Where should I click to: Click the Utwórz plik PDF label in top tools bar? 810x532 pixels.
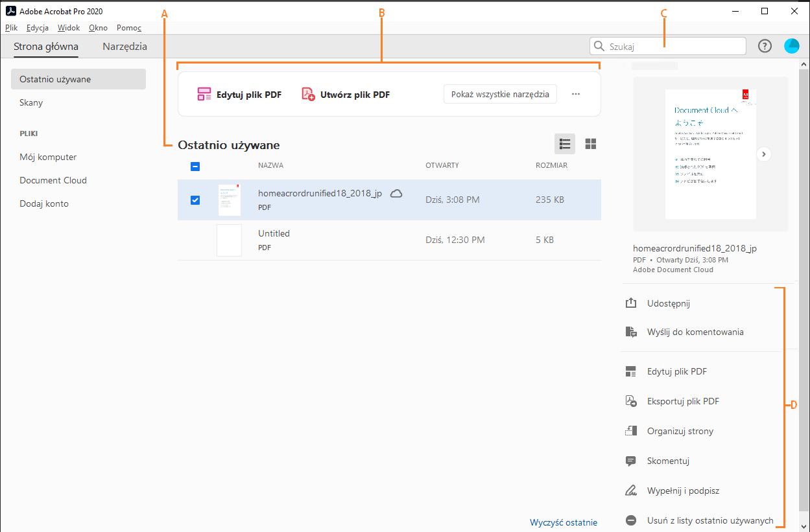355,95
